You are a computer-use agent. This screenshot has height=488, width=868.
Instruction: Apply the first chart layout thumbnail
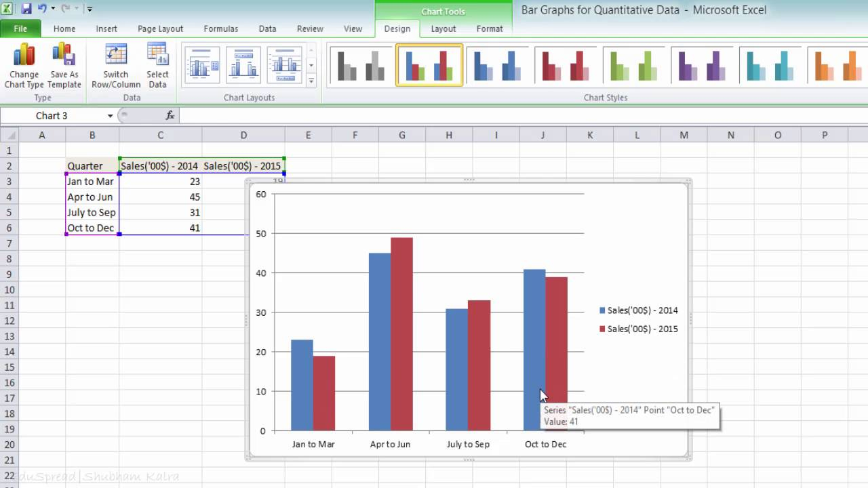(x=201, y=64)
